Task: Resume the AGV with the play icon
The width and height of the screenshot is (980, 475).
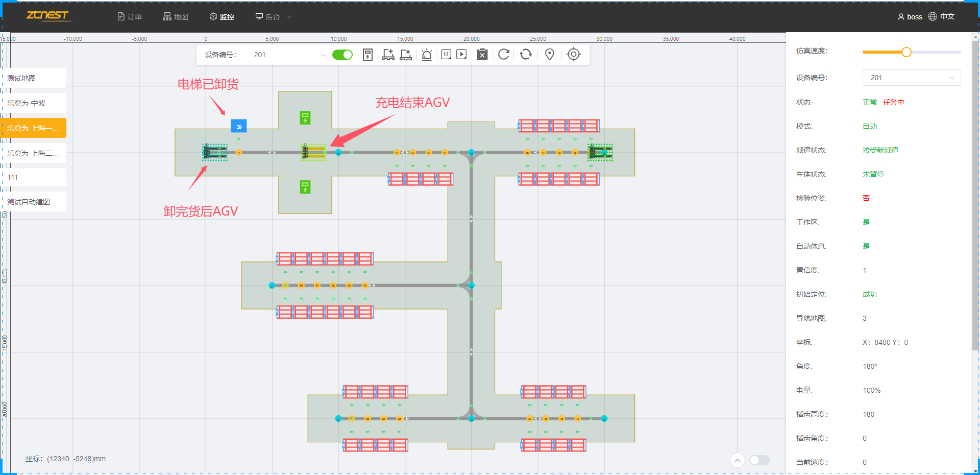Action: coord(461,54)
